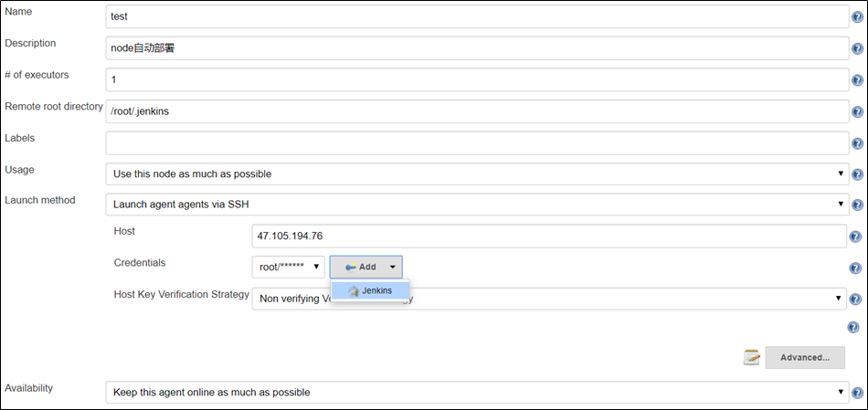
Task: Open help for the Credentials row
Action: (856, 268)
